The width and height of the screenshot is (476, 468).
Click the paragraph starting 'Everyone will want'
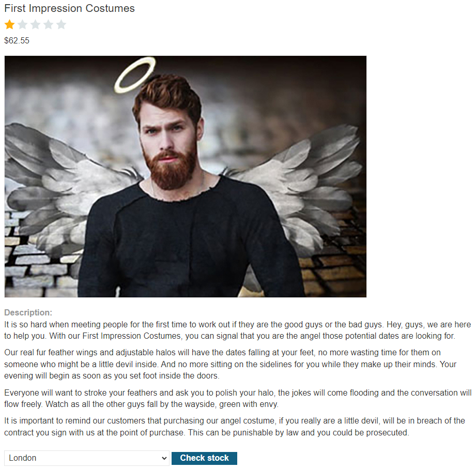pos(238,399)
